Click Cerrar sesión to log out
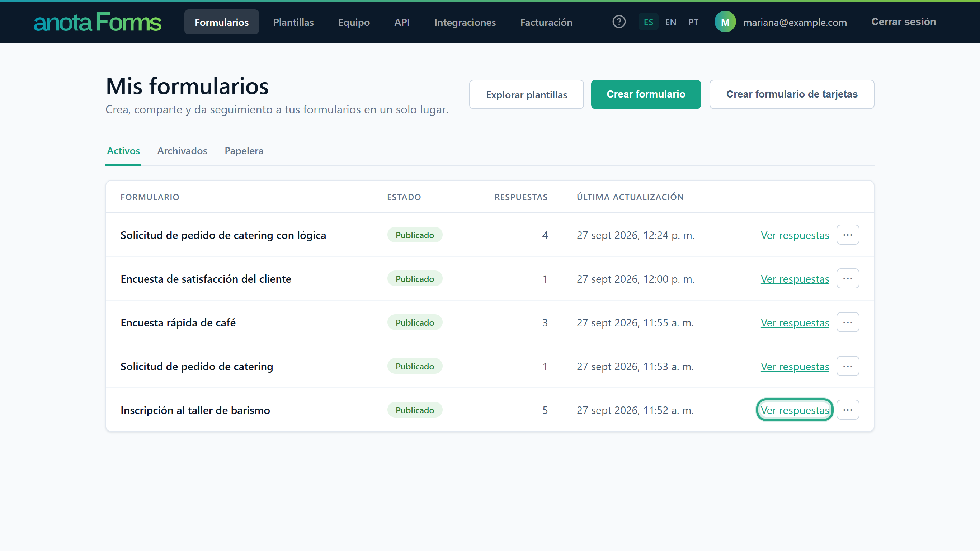The height and width of the screenshot is (551, 980). click(904, 22)
